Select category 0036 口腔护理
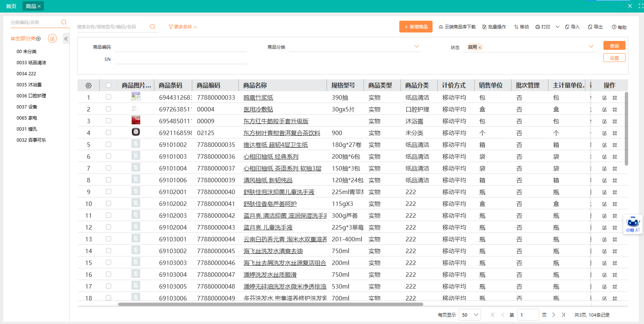This screenshot has width=644, height=324. pyautogui.click(x=31, y=96)
